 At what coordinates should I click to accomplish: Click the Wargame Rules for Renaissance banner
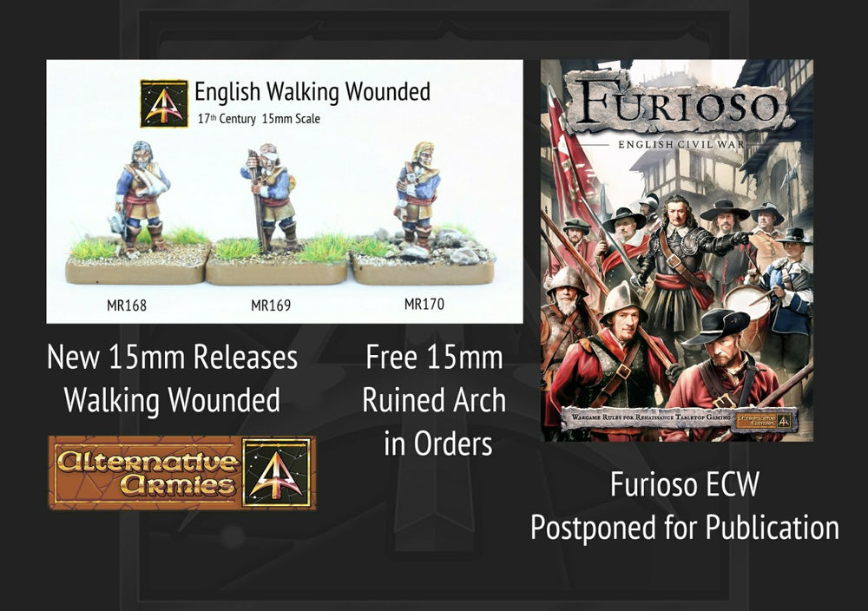tap(650, 417)
